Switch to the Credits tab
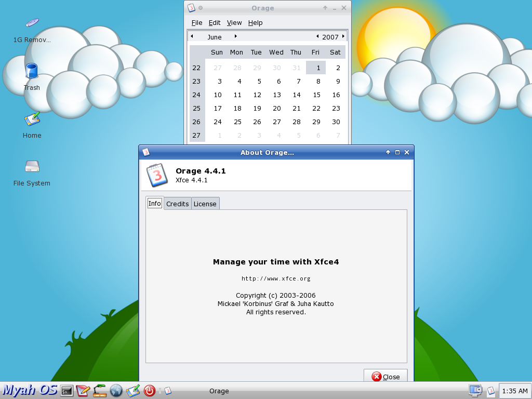The image size is (532, 399). coord(178,204)
